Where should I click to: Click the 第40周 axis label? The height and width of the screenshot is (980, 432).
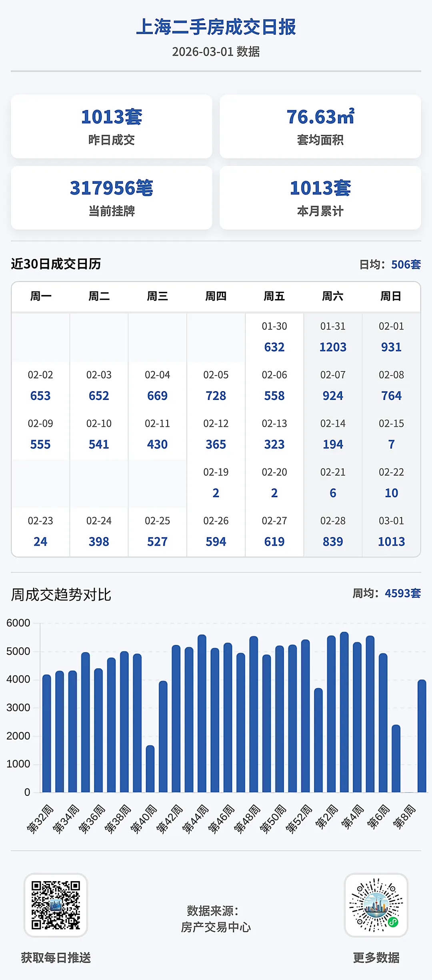[144, 819]
